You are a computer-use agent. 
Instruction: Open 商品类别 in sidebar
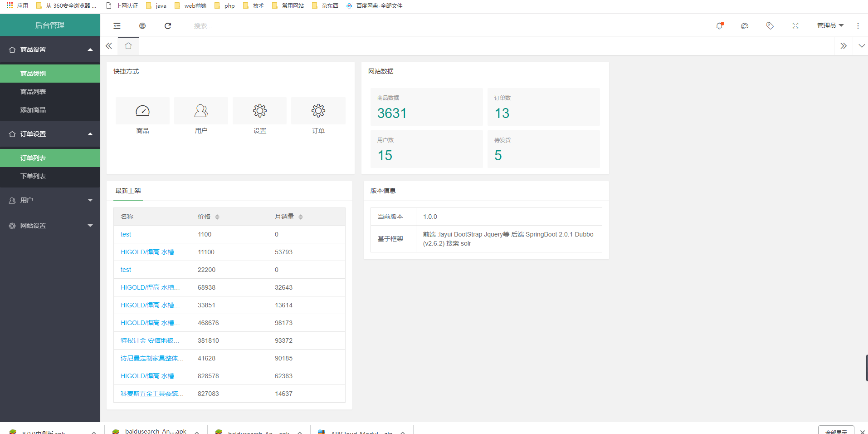pos(50,74)
